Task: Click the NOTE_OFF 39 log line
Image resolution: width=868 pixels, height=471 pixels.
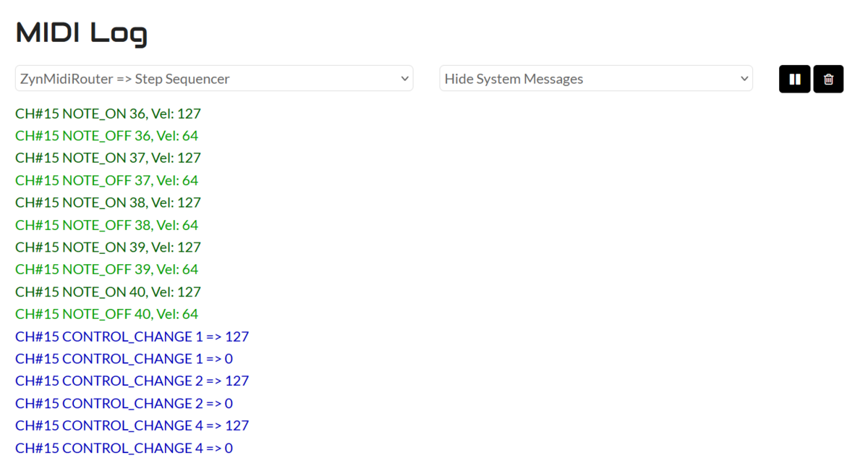Action: [106, 269]
